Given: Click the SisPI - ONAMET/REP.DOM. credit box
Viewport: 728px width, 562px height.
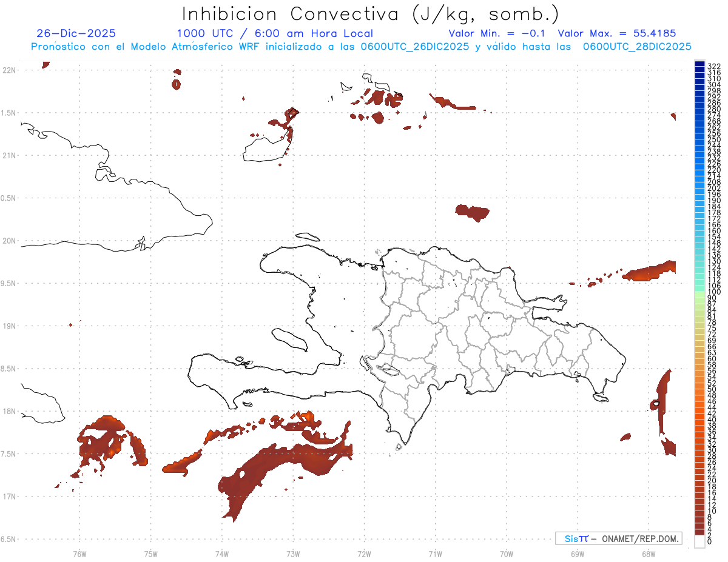Looking at the screenshot, I should [x=618, y=538].
